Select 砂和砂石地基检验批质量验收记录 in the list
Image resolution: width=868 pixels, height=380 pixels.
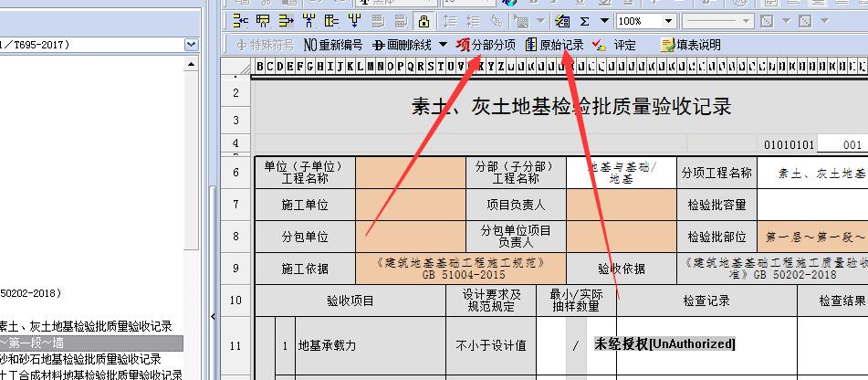pos(80,359)
